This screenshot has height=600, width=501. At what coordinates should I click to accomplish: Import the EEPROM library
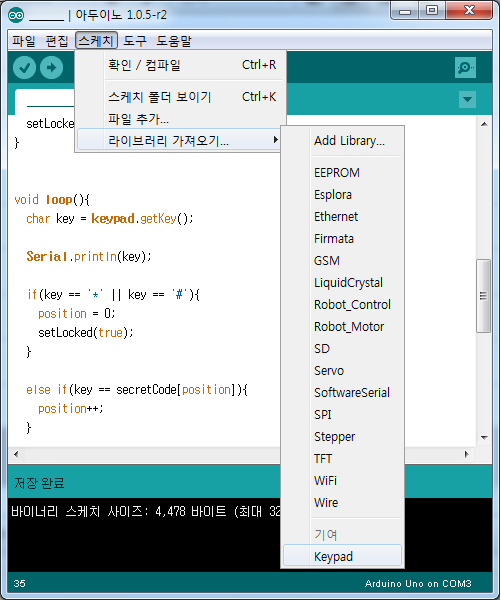pos(343,173)
